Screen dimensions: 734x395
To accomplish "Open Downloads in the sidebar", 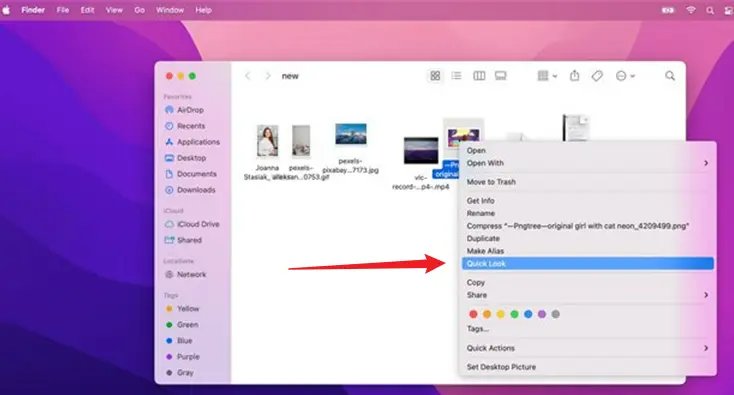I will pos(191,190).
